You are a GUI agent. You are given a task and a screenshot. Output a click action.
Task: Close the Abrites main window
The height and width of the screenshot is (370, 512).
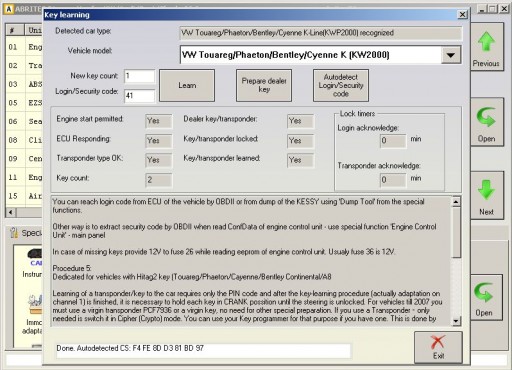click(x=504, y=9)
